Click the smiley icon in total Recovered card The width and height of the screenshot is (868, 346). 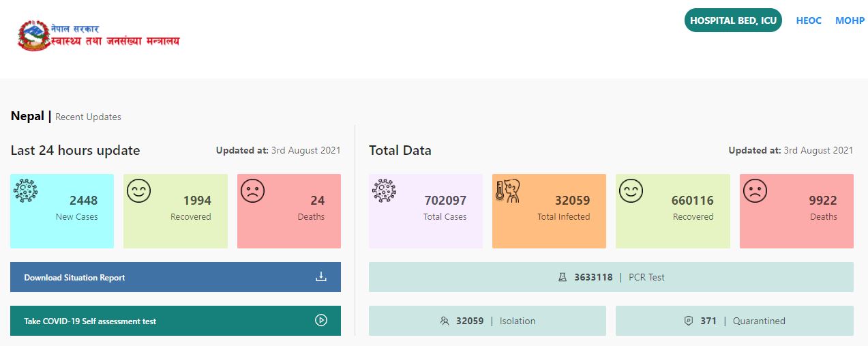click(631, 192)
